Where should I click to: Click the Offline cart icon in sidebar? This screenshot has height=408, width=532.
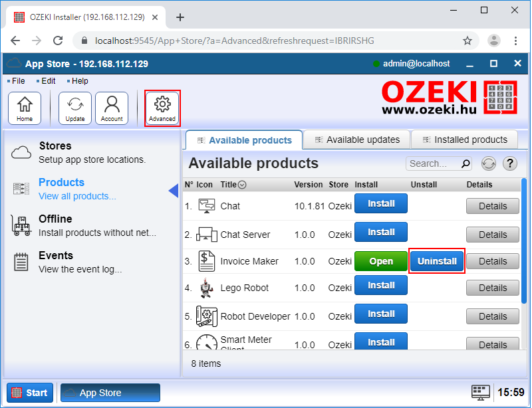click(21, 225)
